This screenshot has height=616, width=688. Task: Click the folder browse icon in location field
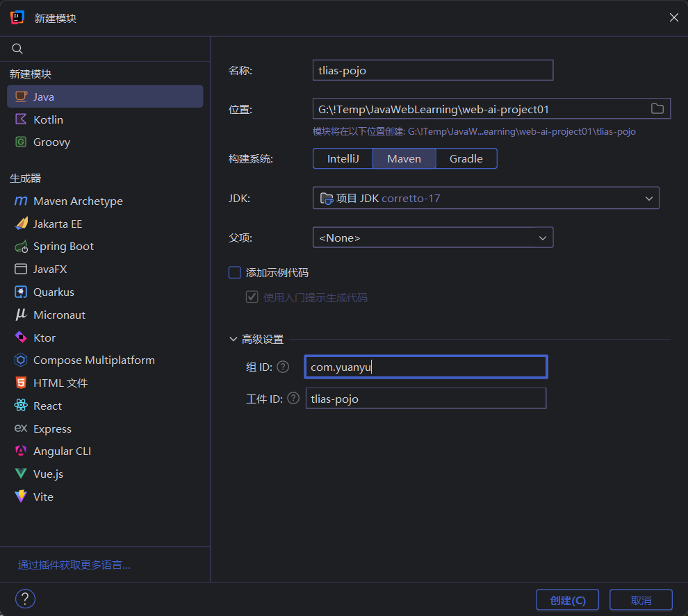[657, 109]
